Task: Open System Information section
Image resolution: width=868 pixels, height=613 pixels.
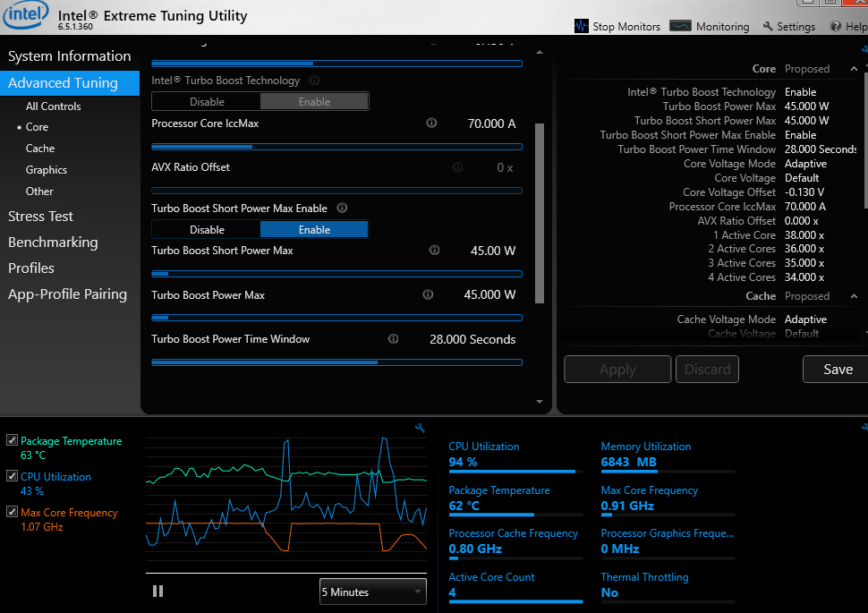Action: [x=70, y=55]
